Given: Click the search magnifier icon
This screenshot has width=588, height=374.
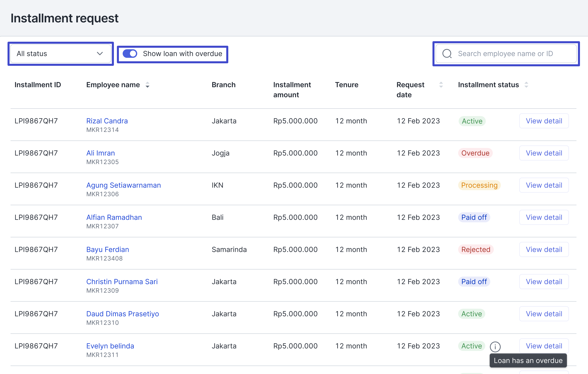Looking at the screenshot, I should click(x=447, y=54).
